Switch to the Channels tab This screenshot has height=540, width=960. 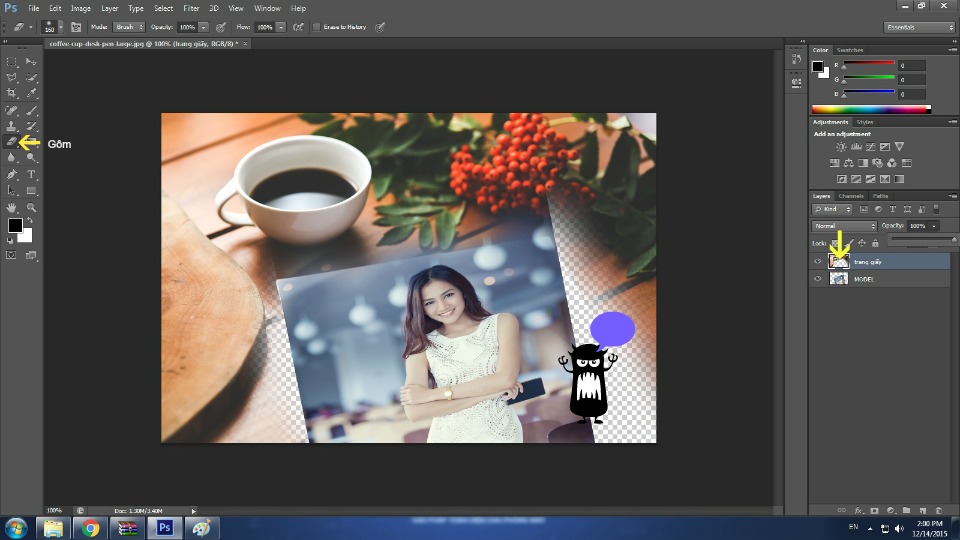click(850, 196)
